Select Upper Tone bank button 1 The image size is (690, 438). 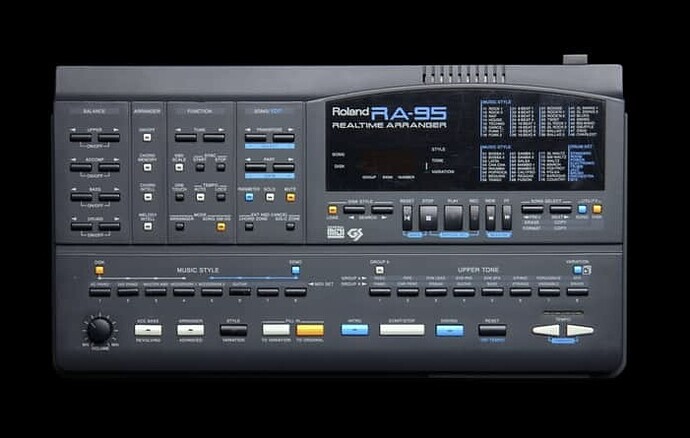[380, 292]
